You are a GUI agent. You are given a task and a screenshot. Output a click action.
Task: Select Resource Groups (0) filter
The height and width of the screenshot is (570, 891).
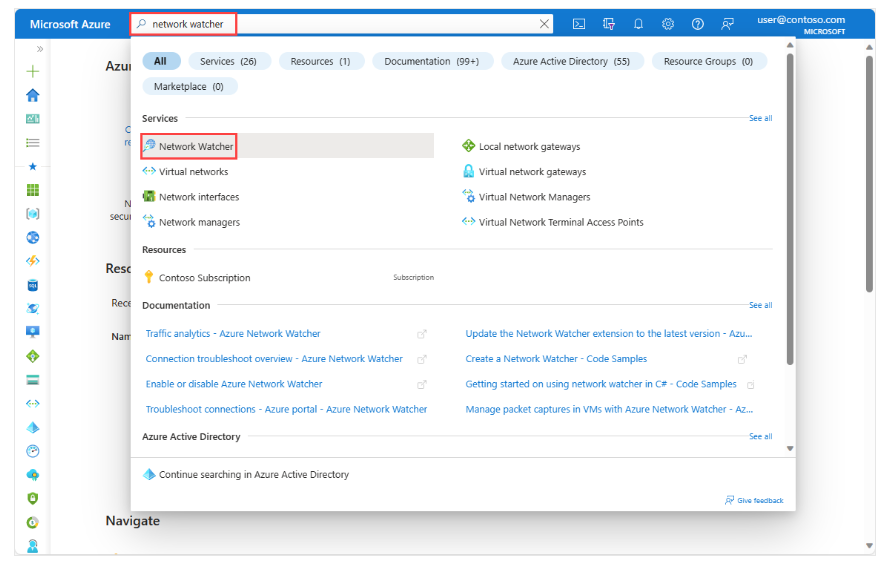click(x=709, y=61)
